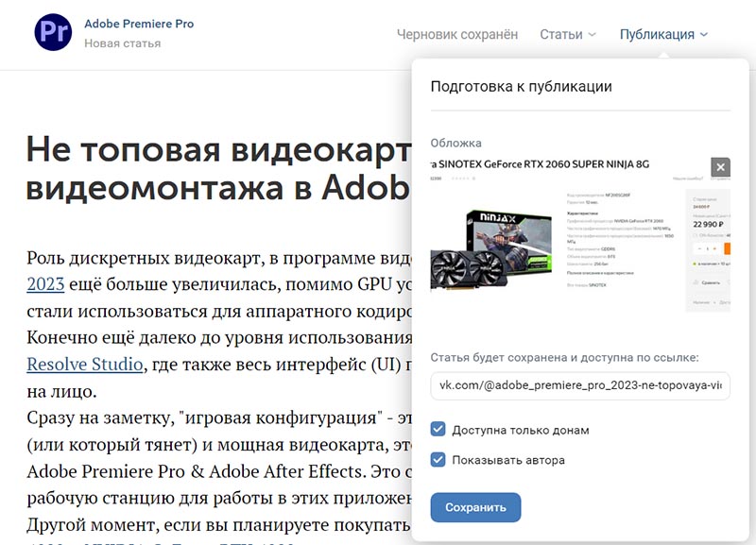Screen dimensions: 756x545
Task: Click the cover image thumbnail
Action: (580, 234)
